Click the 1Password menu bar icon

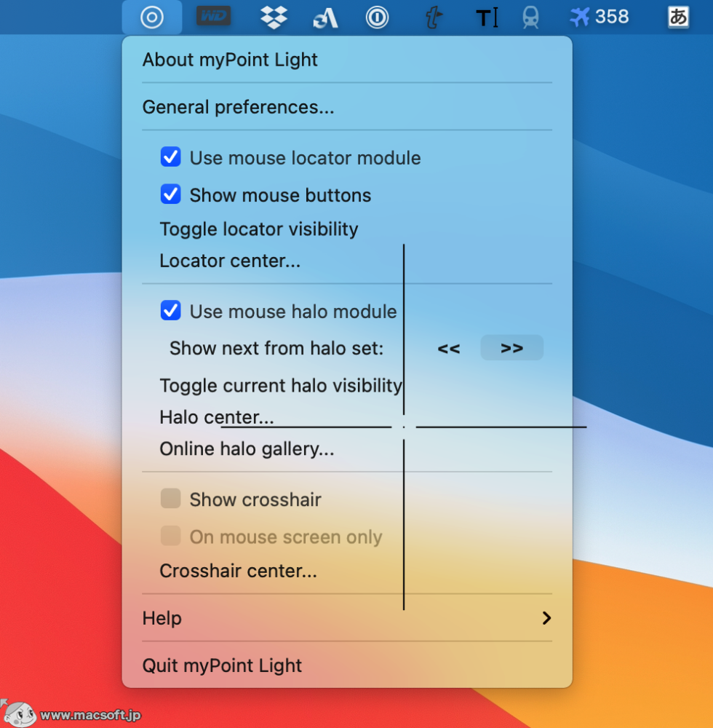[377, 17]
